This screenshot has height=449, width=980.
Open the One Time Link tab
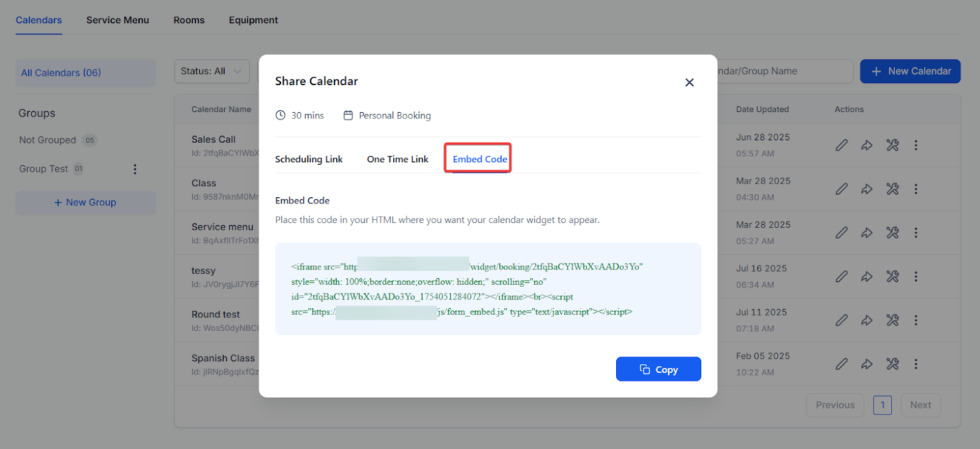click(x=398, y=159)
